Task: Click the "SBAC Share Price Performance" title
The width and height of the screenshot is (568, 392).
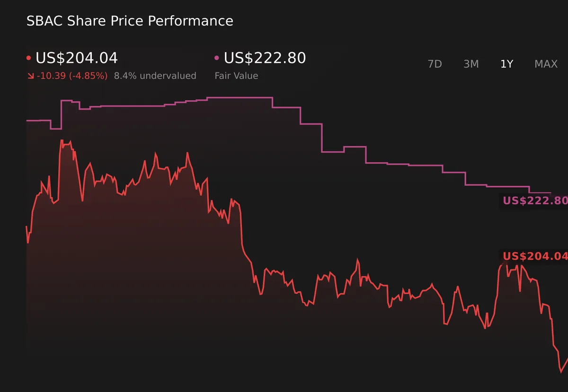Action: 130,21
